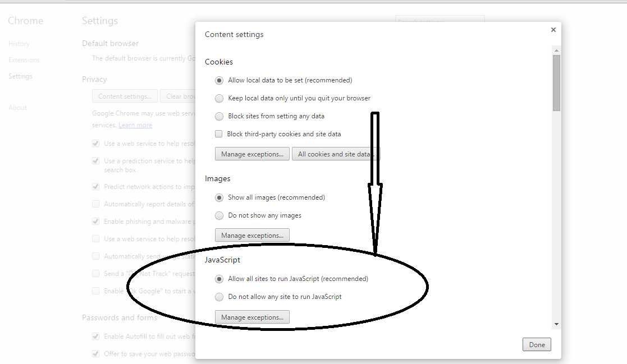Open the Extensions sidebar section
627x364 pixels.
click(24, 59)
